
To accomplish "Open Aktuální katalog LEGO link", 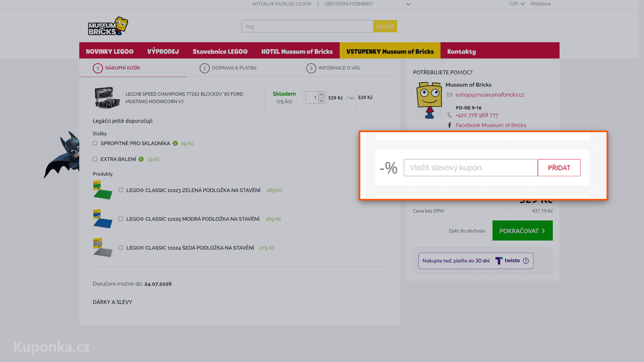I will 282,4.
